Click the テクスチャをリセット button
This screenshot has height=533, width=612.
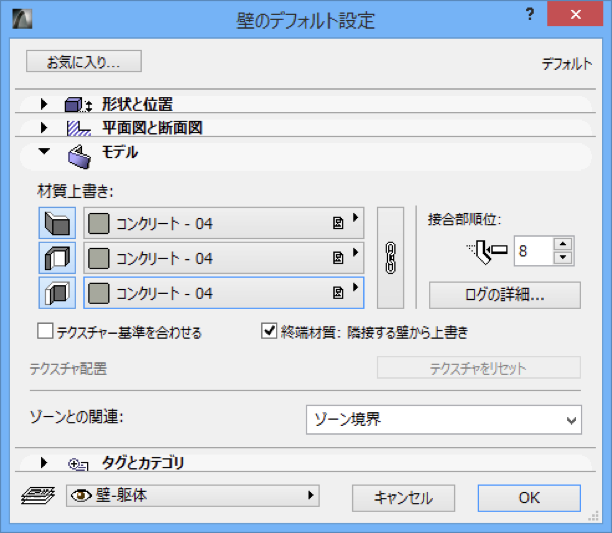click(x=479, y=368)
